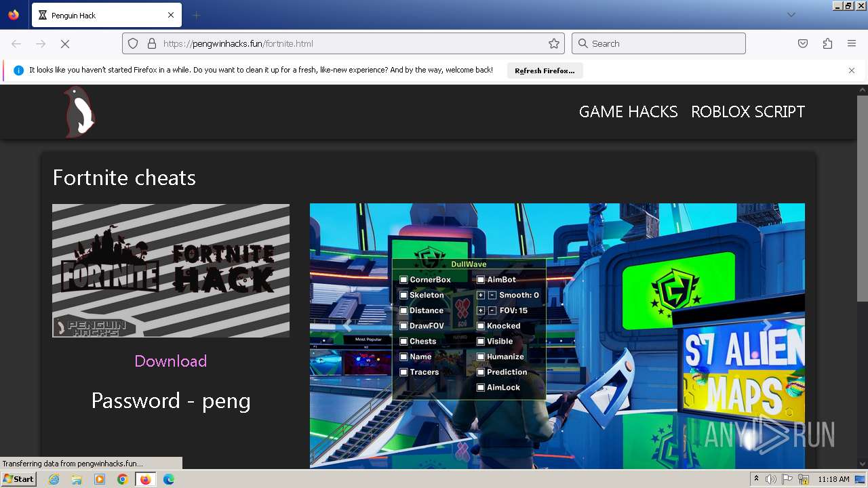Dismiss the refresh Firefox notification bar
The width and height of the screenshot is (868, 488).
[852, 70]
